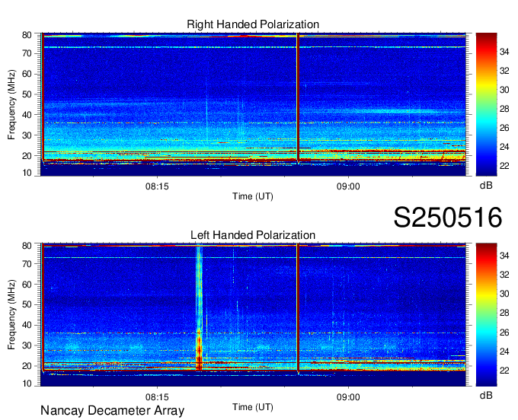Click the 28 dB mark on the Right Handed colorbar
Image resolution: width=518 pixels, height=420 pixels.
coord(504,109)
